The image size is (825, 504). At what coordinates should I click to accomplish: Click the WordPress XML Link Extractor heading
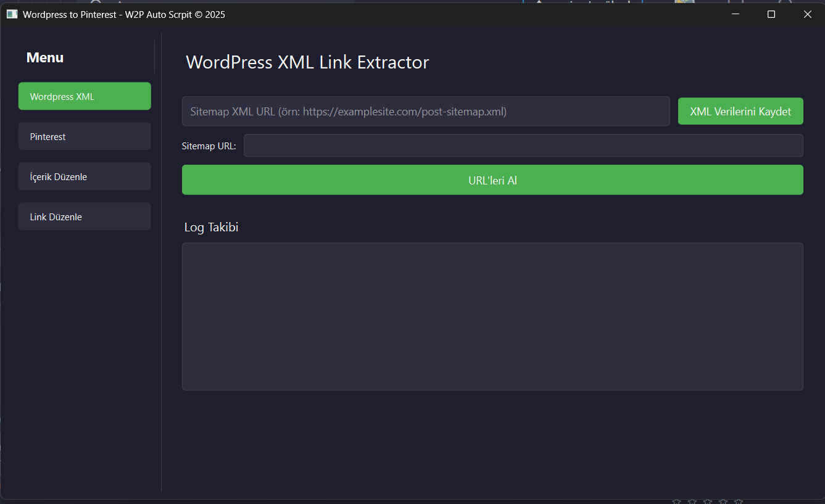(307, 62)
